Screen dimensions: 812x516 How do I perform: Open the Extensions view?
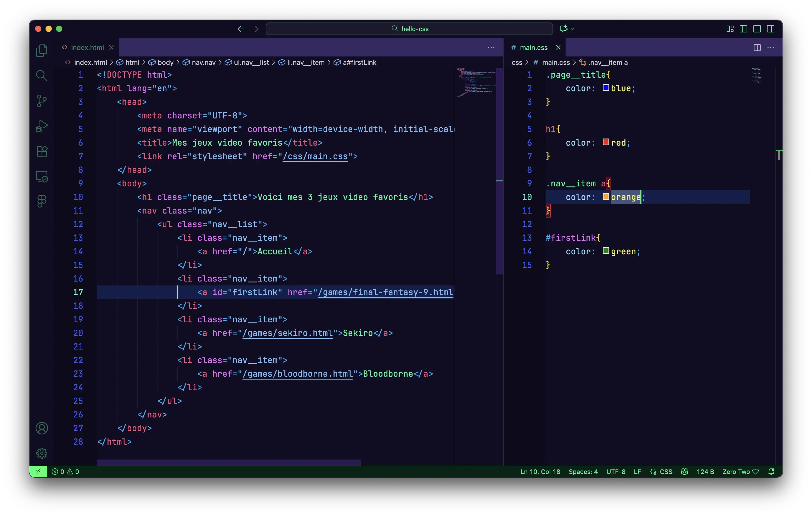coord(42,151)
